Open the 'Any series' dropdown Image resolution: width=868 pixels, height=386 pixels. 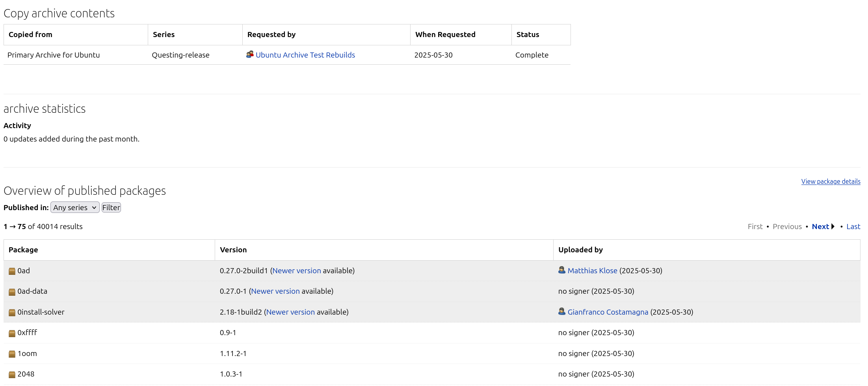[x=75, y=207]
